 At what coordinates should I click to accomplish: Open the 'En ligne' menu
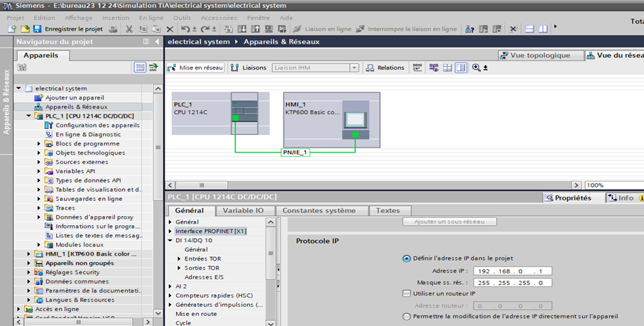click(151, 18)
